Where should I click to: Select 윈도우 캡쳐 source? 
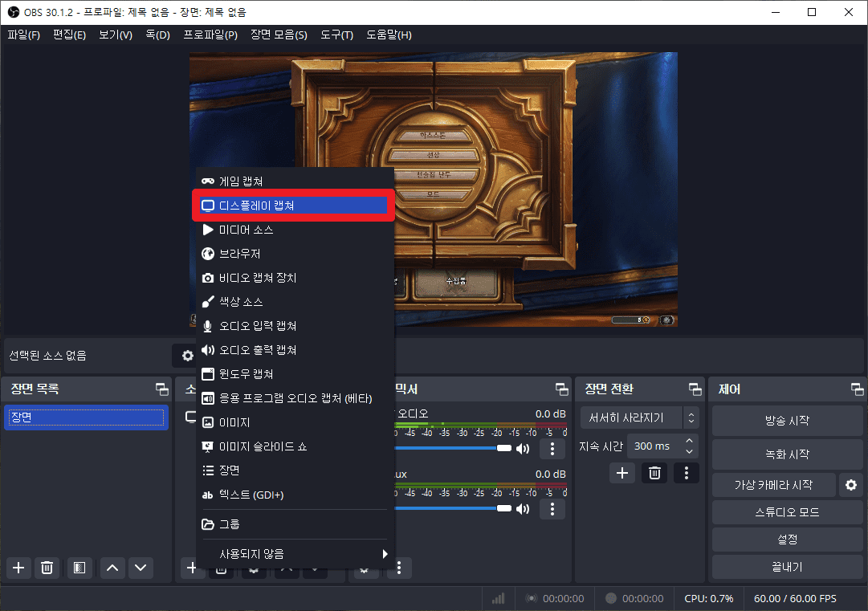294,374
